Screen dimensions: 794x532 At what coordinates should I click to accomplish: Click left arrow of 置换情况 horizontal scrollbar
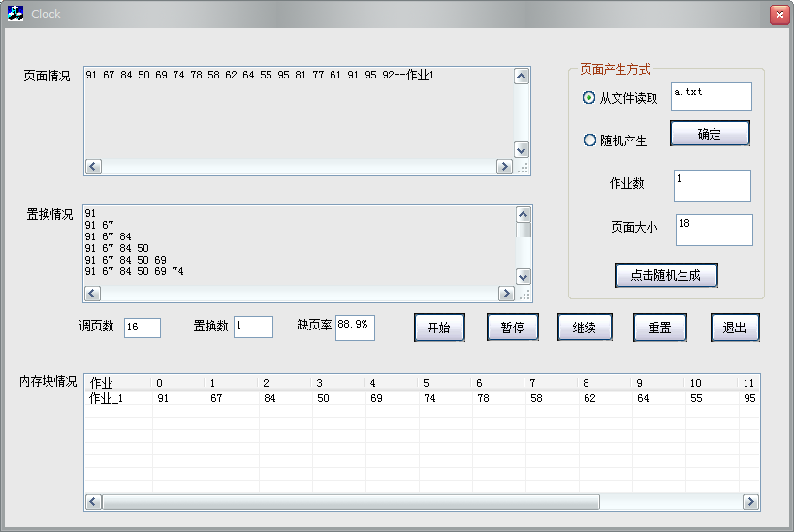92,293
